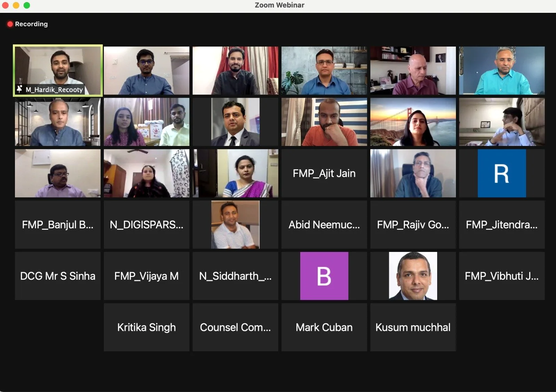
Task: Select the profile photo tile next to FMP_Vibhuti J...
Action: tap(413, 276)
